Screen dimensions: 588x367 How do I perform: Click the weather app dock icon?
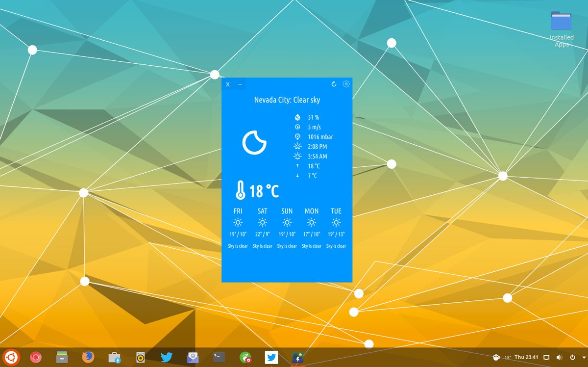297,357
